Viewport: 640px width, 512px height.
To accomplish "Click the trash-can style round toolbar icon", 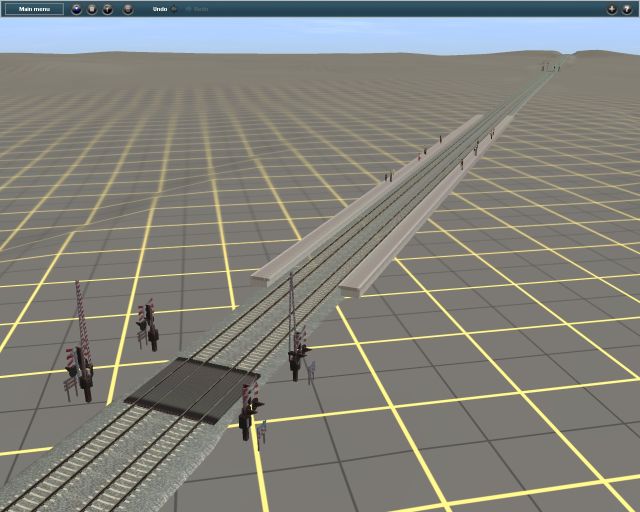I will (92, 9).
